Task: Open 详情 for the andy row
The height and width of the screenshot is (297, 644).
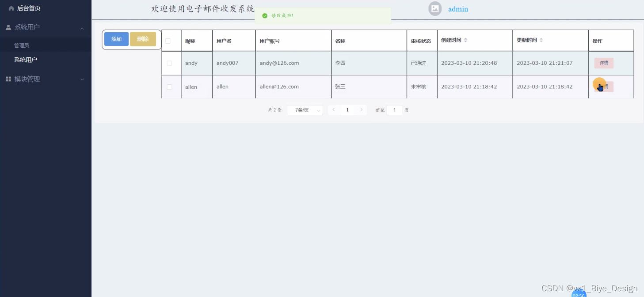Action: point(604,63)
